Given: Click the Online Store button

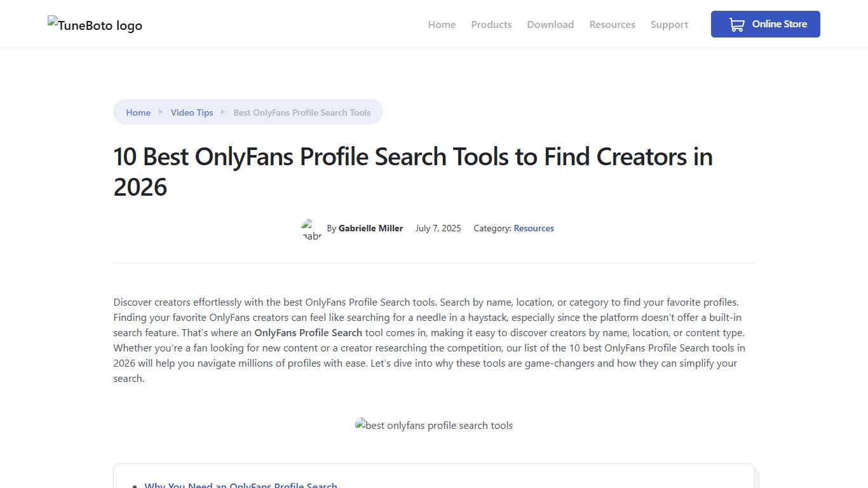Looking at the screenshot, I should click(x=765, y=24).
